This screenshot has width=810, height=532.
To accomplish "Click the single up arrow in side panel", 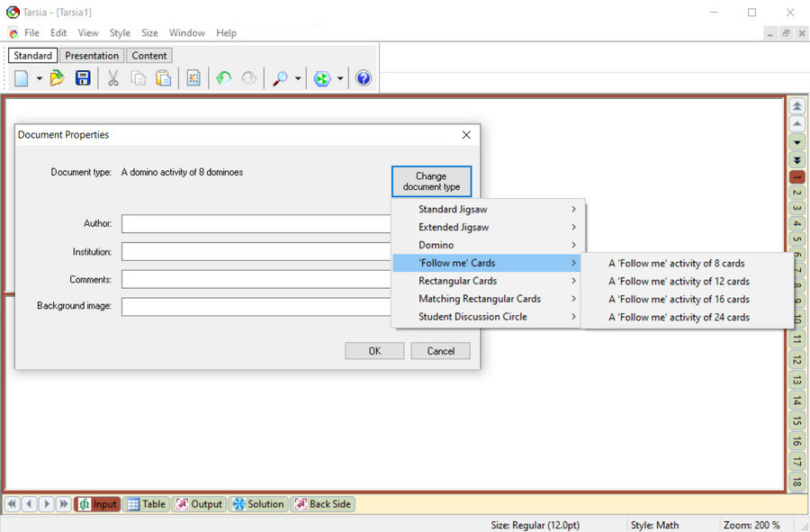I will (x=797, y=124).
